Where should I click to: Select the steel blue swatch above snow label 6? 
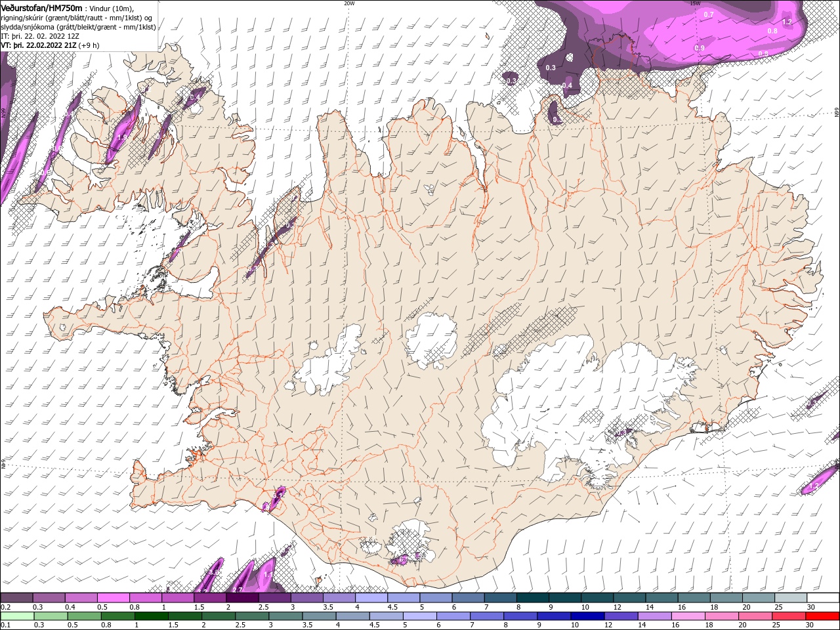[x=469, y=598]
